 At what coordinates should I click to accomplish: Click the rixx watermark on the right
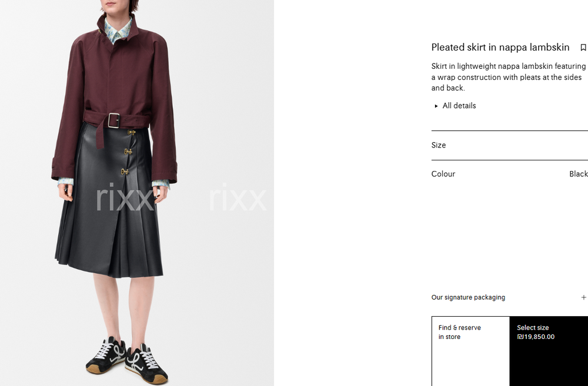pos(238,197)
